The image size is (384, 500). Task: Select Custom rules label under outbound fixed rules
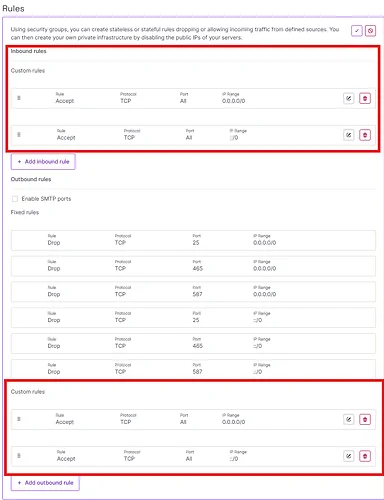[x=28, y=392]
